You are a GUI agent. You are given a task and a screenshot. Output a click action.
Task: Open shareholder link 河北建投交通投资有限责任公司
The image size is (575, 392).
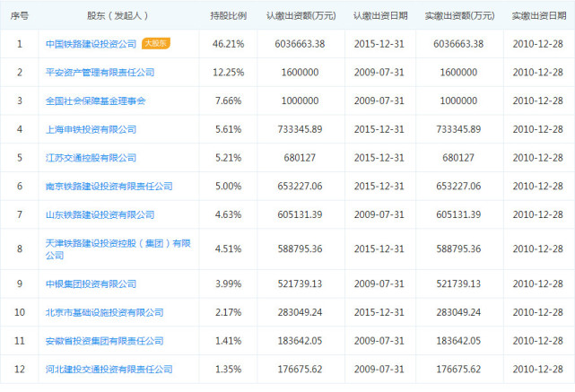[x=109, y=370]
